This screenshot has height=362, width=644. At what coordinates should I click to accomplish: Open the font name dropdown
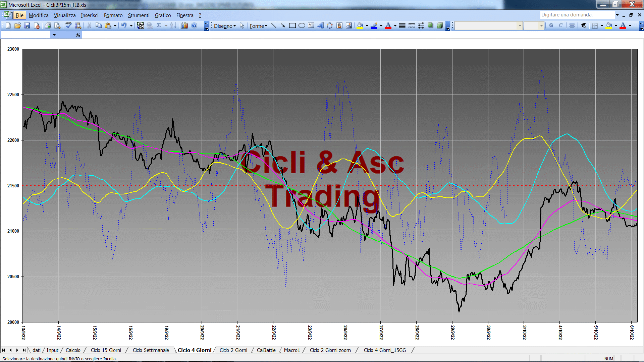(x=520, y=25)
